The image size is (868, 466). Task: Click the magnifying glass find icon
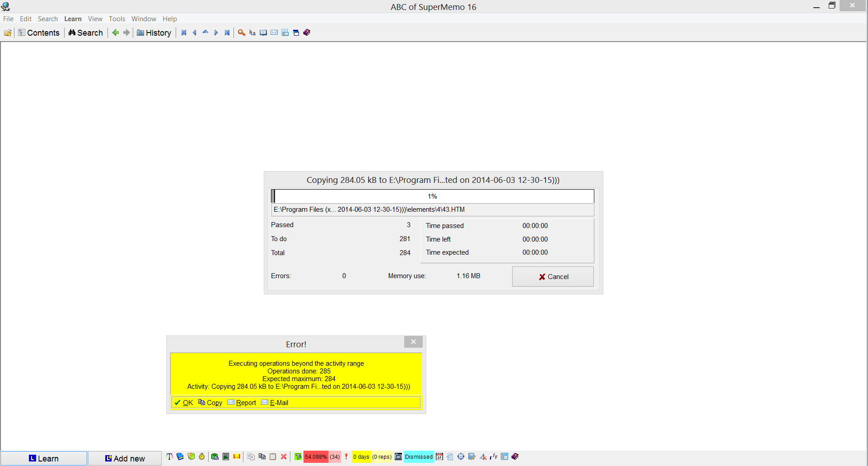tap(242, 33)
